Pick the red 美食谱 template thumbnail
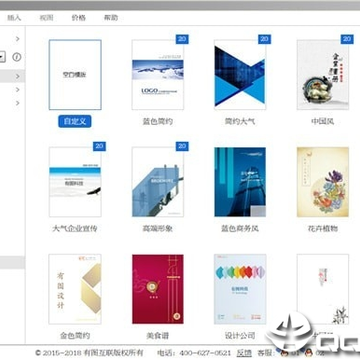 click(158, 289)
